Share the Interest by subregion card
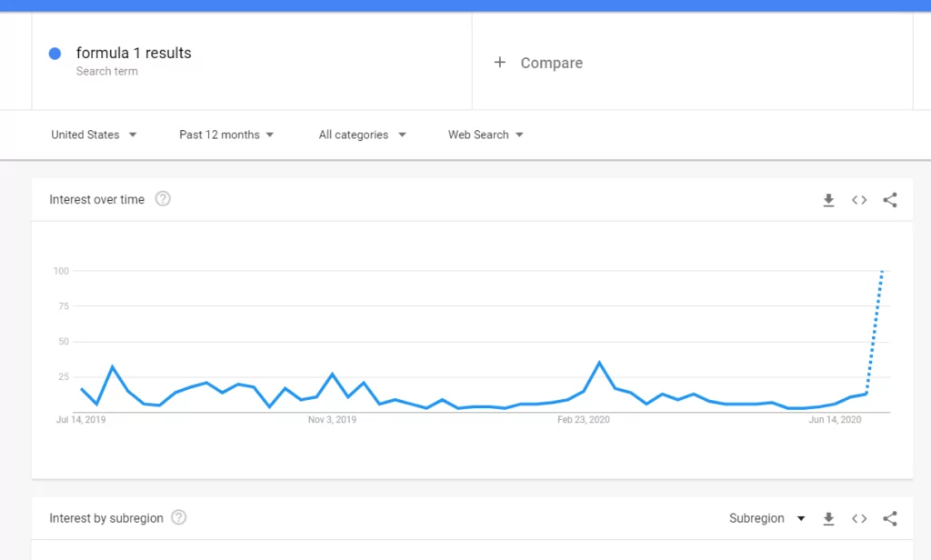Screen dimensions: 931x560 tap(890, 518)
